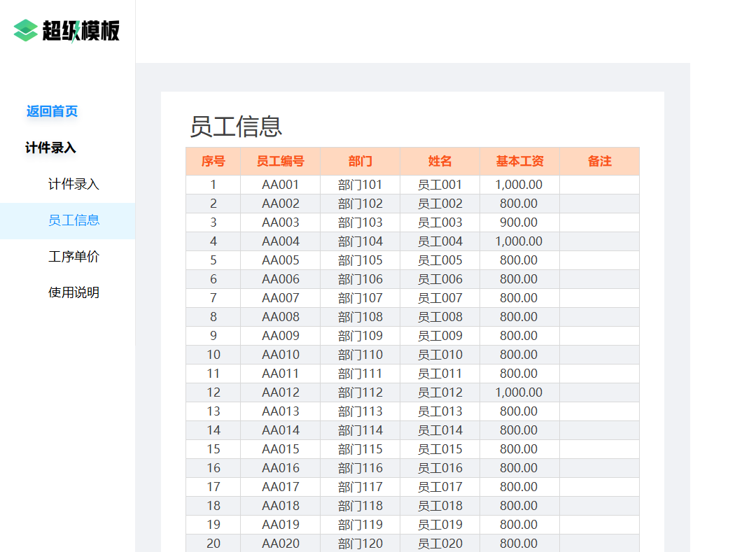Select cell with employee ID AA001
756x552 pixels.
(280, 185)
